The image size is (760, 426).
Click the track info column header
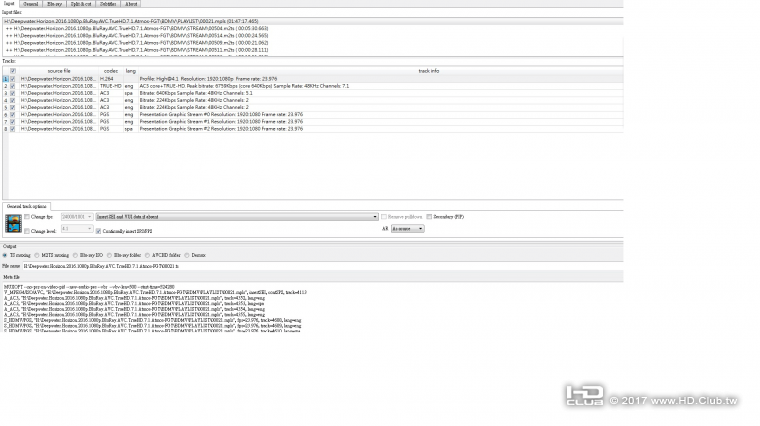point(428,71)
